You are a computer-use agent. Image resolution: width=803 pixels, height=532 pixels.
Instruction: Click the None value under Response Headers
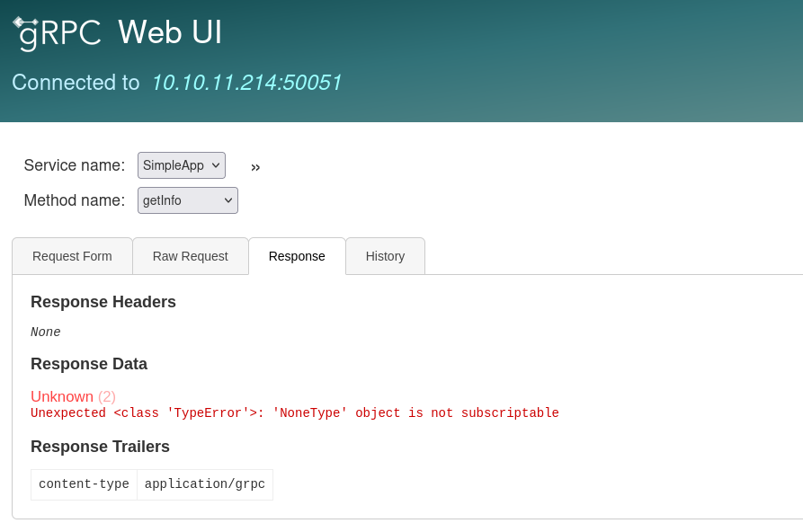click(x=46, y=332)
